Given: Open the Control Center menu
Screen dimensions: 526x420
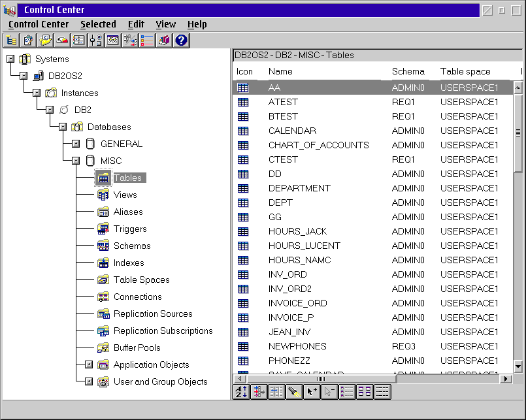Looking at the screenshot, I should [39, 24].
